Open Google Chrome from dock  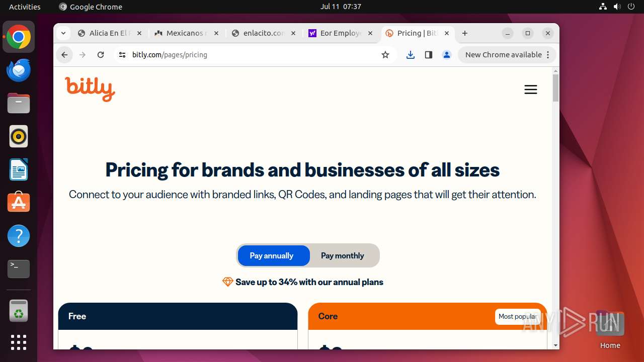tap(19, 37)
